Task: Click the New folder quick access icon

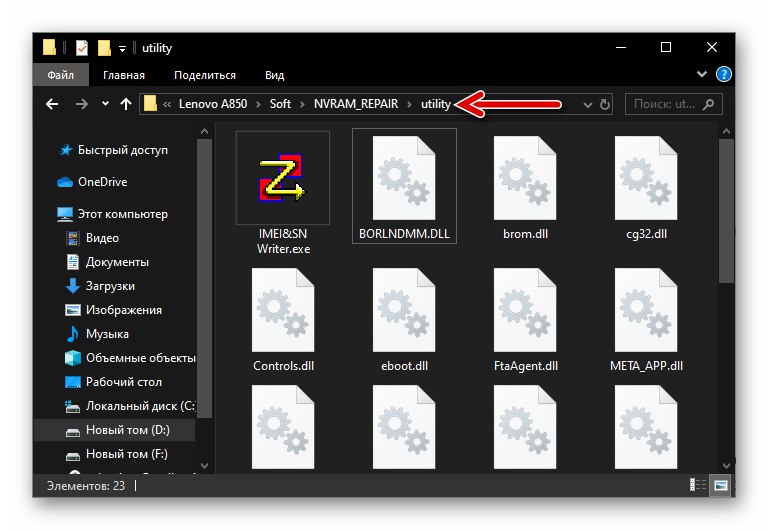Action: (104, 48)
